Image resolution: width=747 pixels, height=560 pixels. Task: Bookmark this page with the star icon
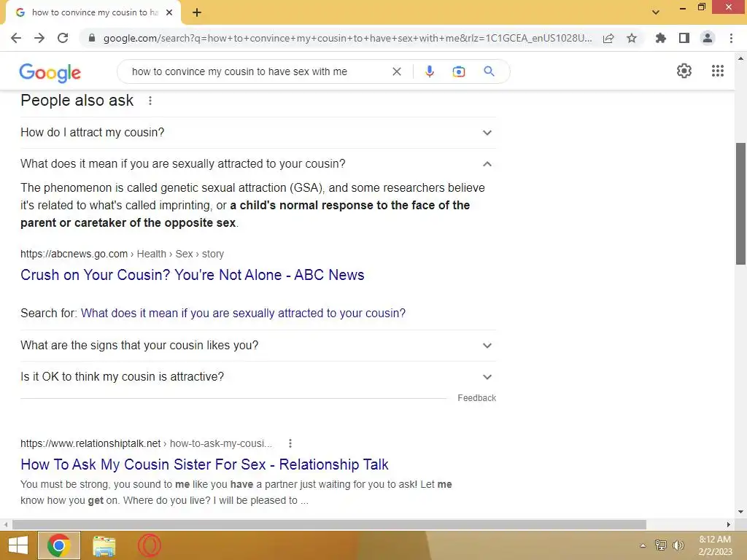(x=632, y=38)
